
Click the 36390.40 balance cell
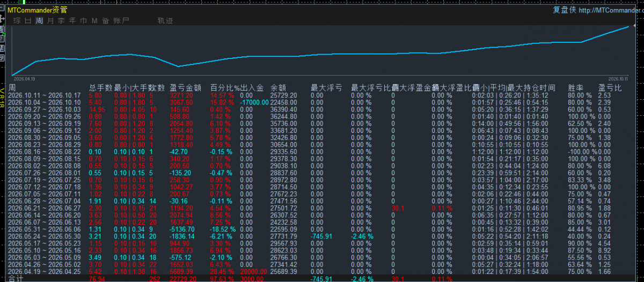(x=284, y=109)
